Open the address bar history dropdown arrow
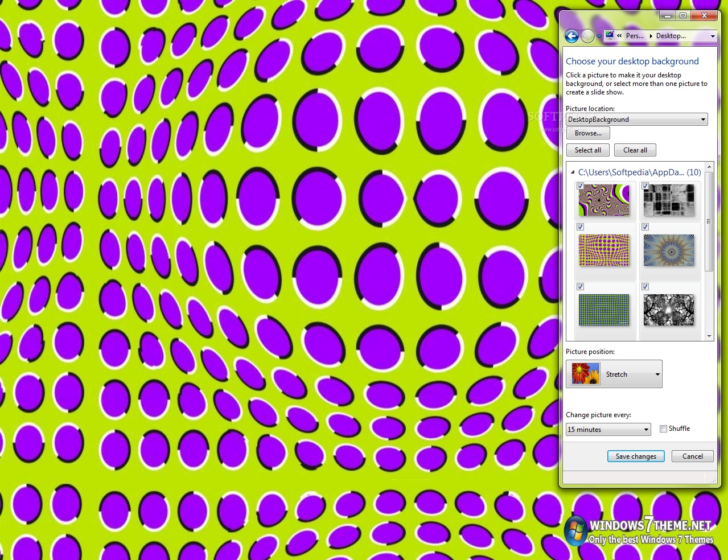Viewport: 728px width, 560px height. coord(713,36)
